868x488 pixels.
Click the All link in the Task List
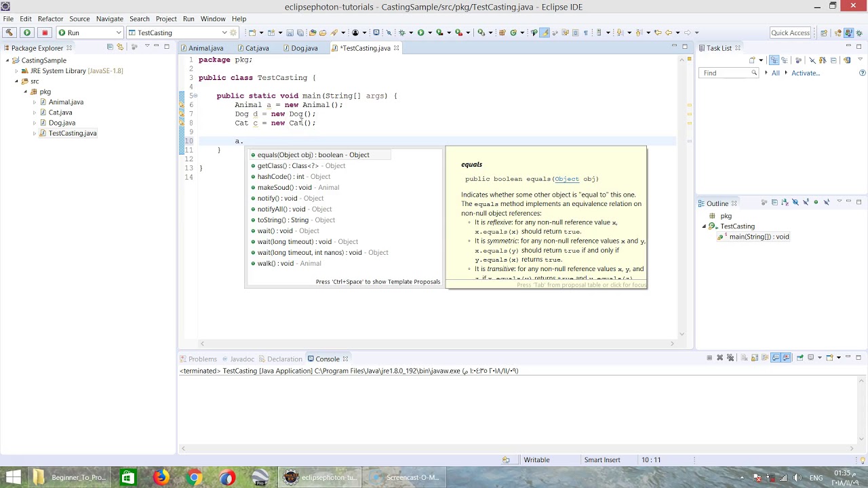tap(776, 73)
